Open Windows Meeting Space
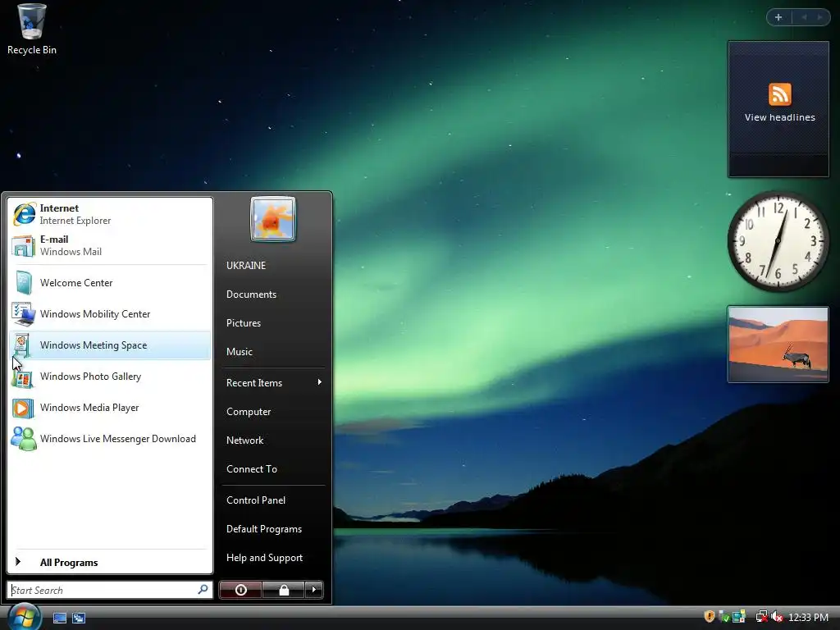 tap(110, 345)
